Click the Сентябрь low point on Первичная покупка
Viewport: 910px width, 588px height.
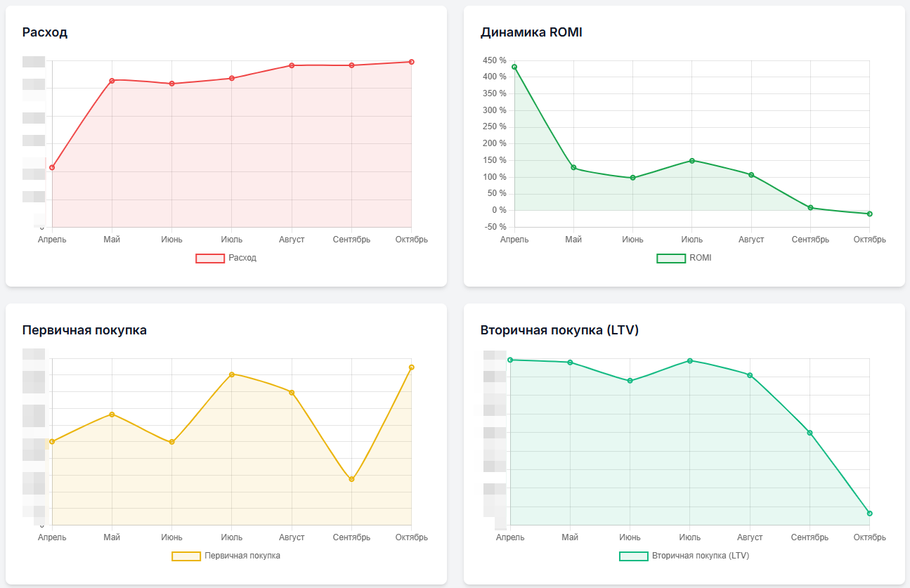[351, 479]
